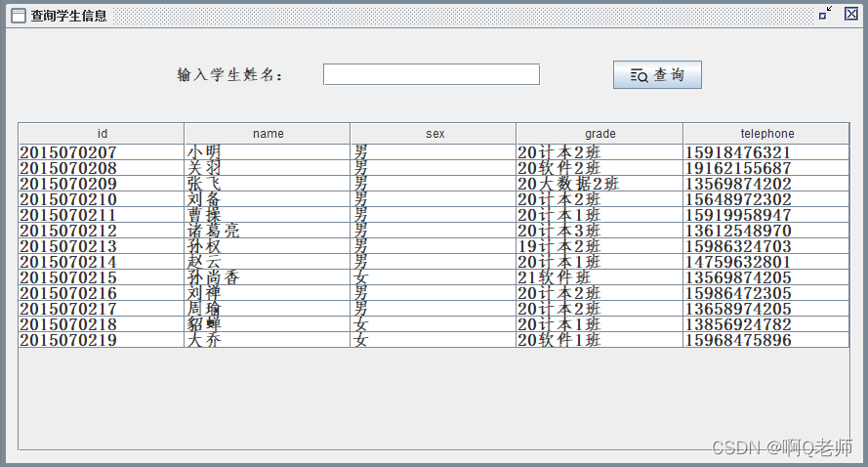Select the cell with id 2015070215
Screen dimensions: 868x467
point(102,277)
